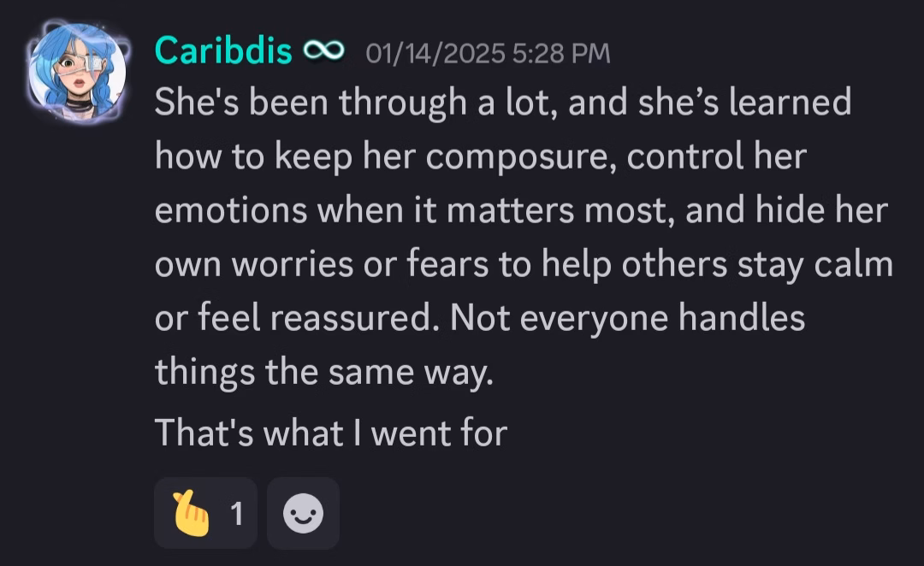Toggle the finger heart emoji reaction
The image size is (924, 566).
point(205,513)
